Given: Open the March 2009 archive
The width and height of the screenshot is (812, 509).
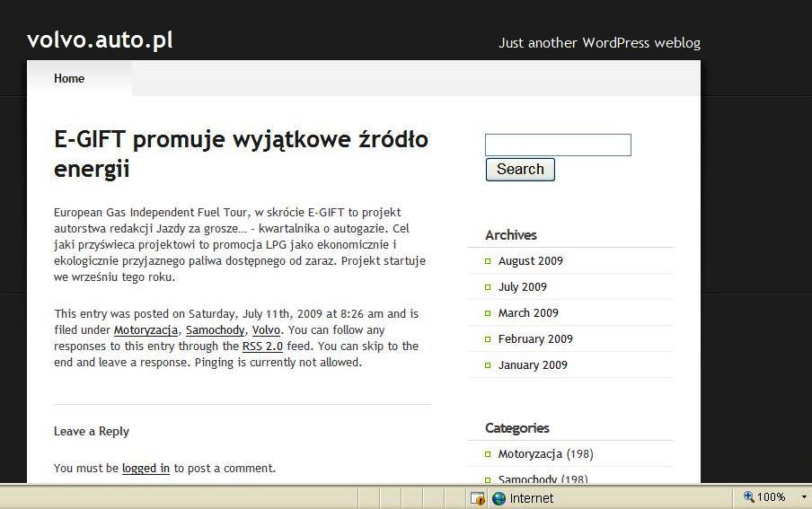Looking at the screenshot, I should [528, 313].
